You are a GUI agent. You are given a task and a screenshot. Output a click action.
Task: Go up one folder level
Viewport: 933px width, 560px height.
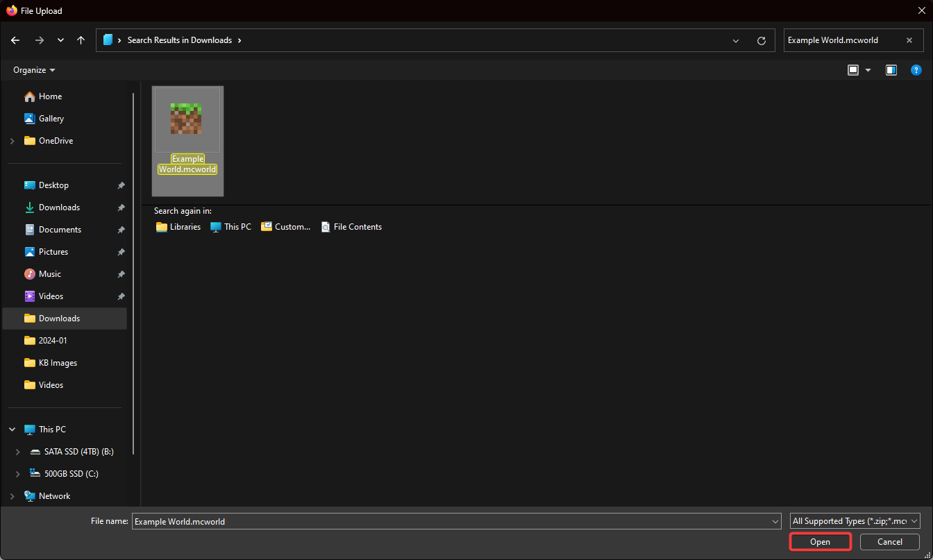click(81, 40)
